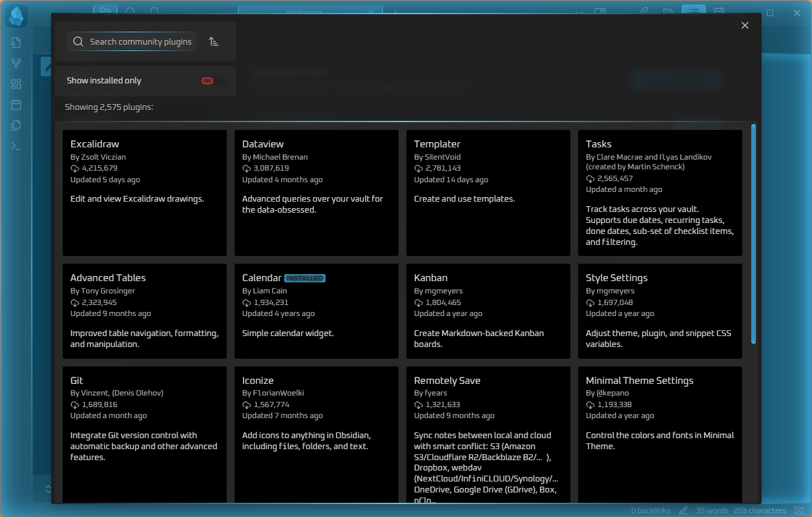Click download icon on Tasks card
Viewport: 812px width, 517px height.
(590, 178)
